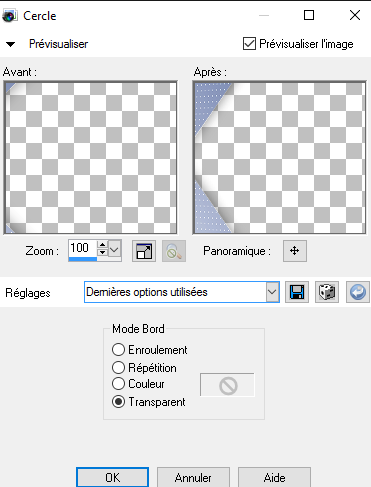The image size is (371, 487).
Task: Save preset with floppy disk icon
Action: click(297, 292)
